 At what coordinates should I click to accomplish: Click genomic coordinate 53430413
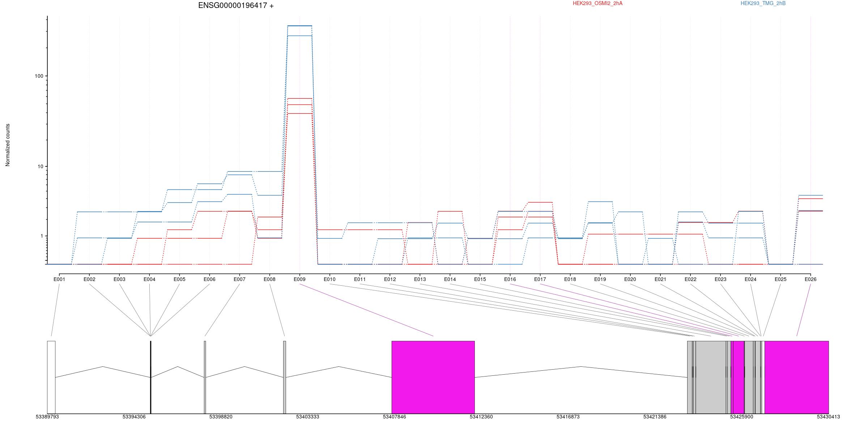click(829, 417)
